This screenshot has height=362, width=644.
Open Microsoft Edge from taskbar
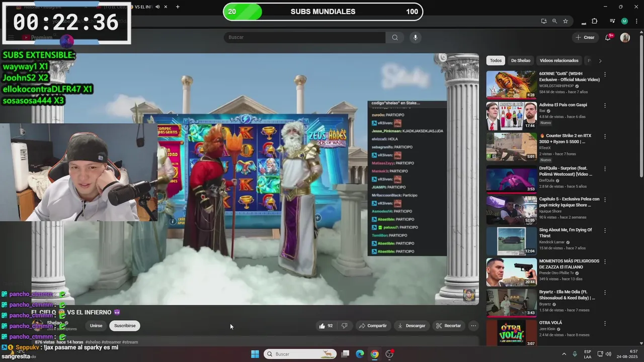pos(360,354)
